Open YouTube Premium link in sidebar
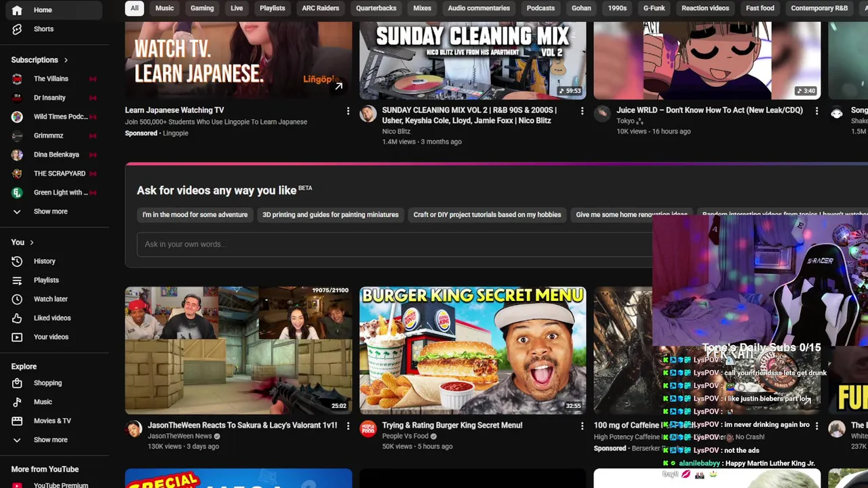Screen dimensions: 868x488 61,484
